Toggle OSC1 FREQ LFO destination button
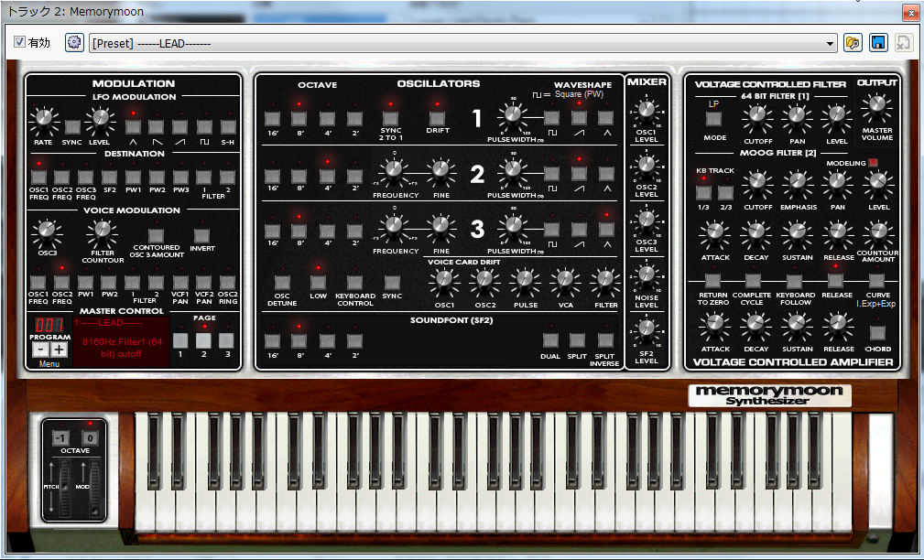 click(x=38, y=177)
